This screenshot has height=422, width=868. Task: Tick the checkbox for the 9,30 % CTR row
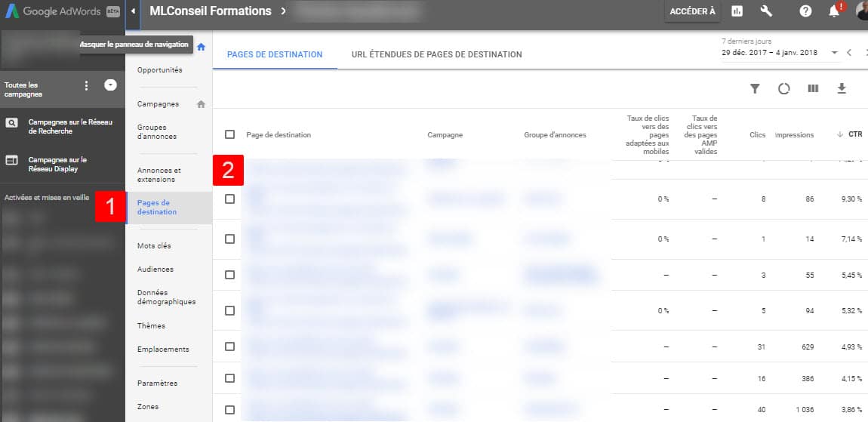tap(229, 199)
